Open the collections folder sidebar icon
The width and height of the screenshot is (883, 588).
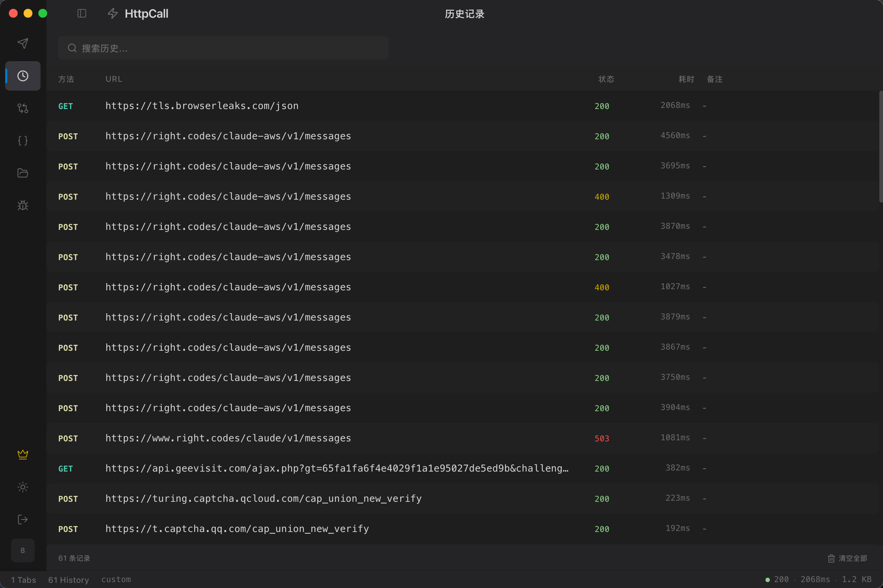[23, 173]
